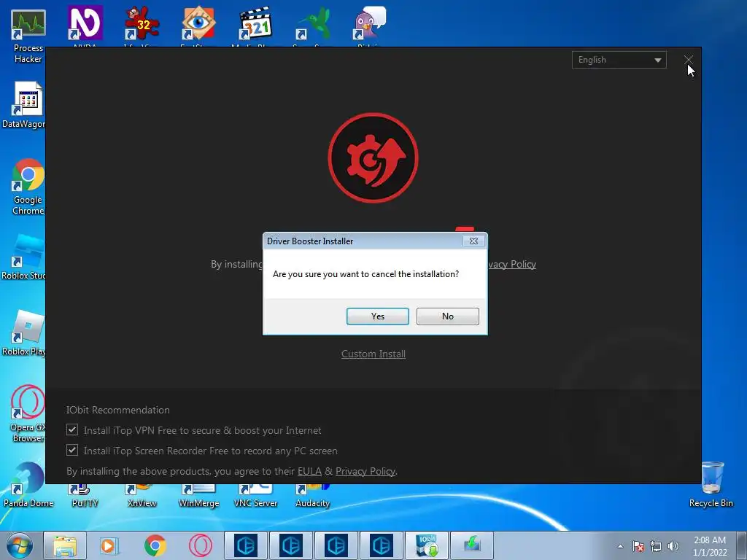The height and width of the screenshot is (560, 747).
Task: Close the Driver Booster Installer dialog
Action: click(473, 241)
